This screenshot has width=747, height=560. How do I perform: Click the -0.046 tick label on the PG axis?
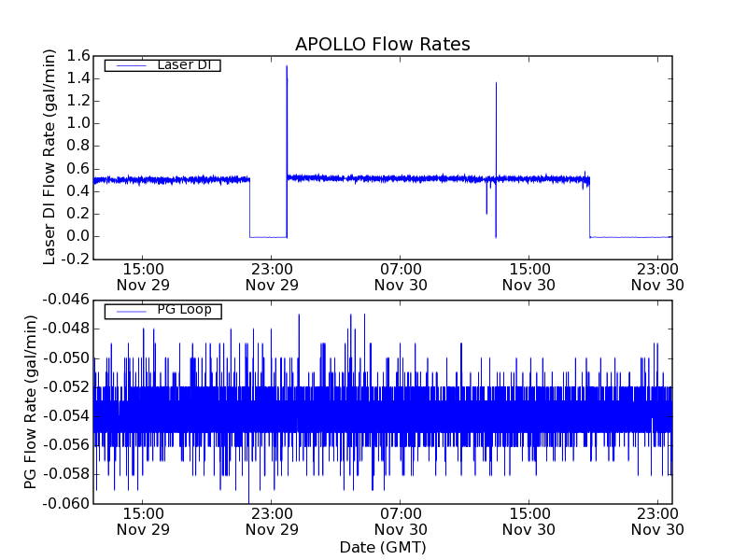pos(66,300)
